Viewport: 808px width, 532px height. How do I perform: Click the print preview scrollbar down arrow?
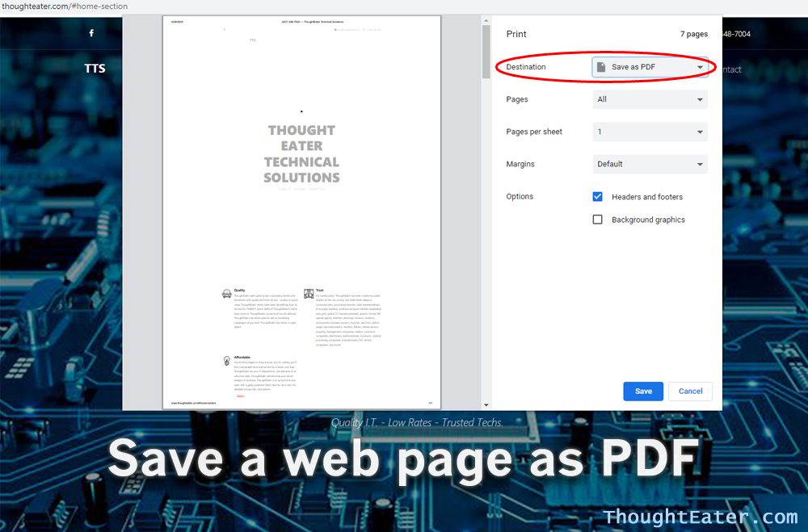pos(486,405)
